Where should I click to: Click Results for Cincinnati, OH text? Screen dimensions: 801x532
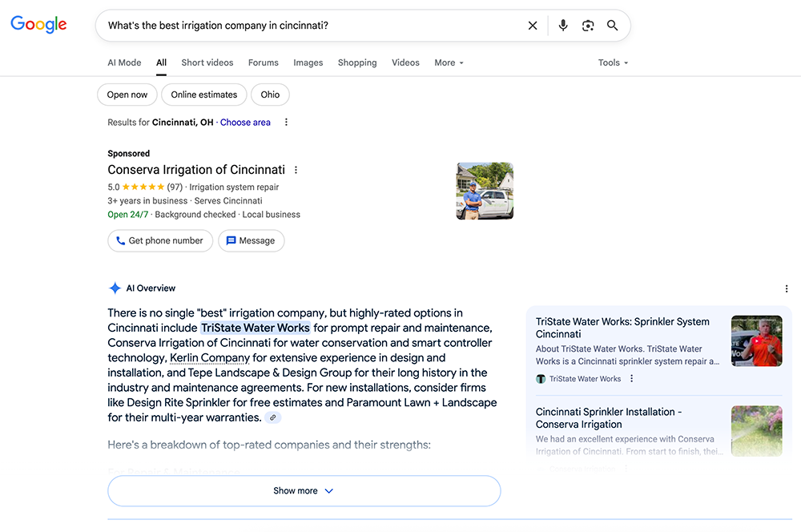click(x=160, y=122)
